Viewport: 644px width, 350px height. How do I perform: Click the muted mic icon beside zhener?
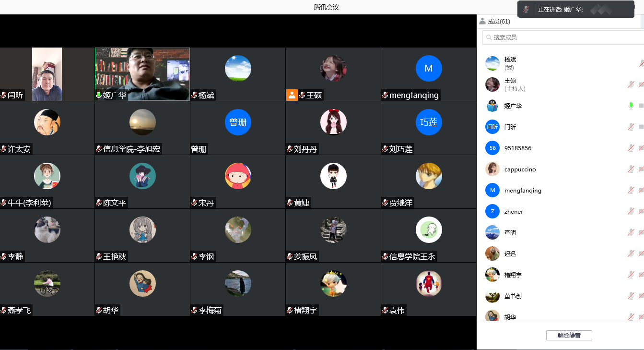(631, 211)
